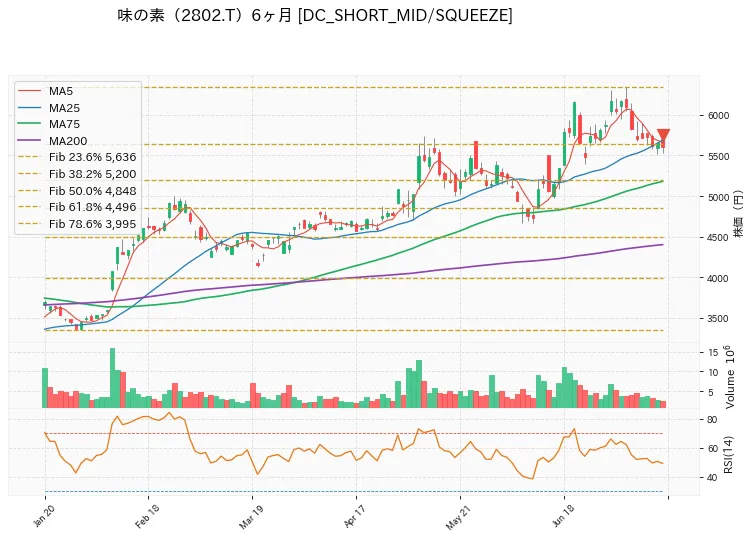Click the Mar 19 date axis label

click(x=250, y=516)
